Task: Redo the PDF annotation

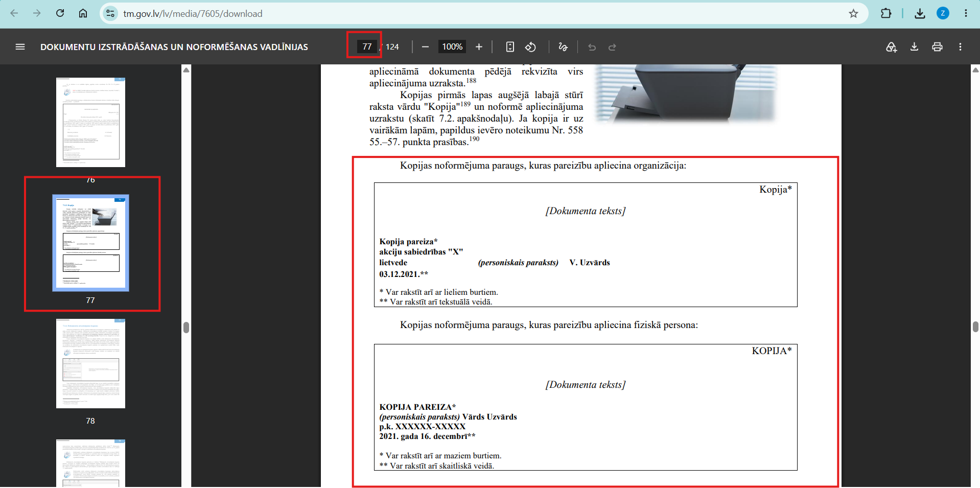Action: click(612, 47)
